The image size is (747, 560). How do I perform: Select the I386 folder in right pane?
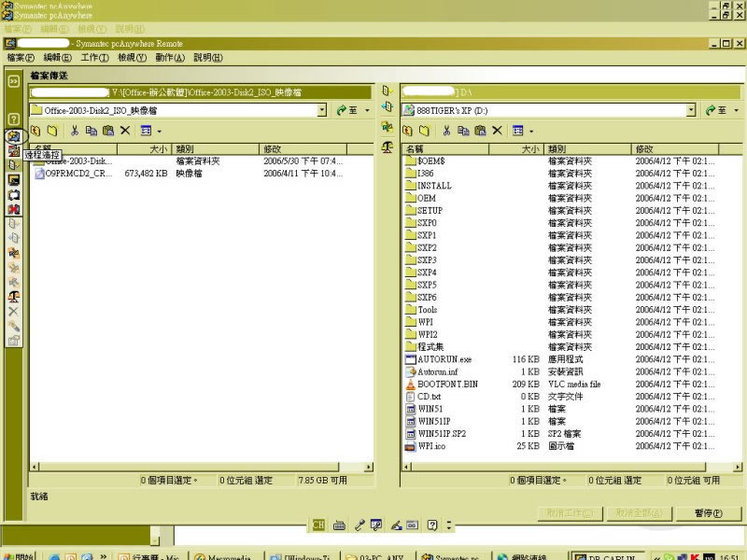[x=419, y=174]
